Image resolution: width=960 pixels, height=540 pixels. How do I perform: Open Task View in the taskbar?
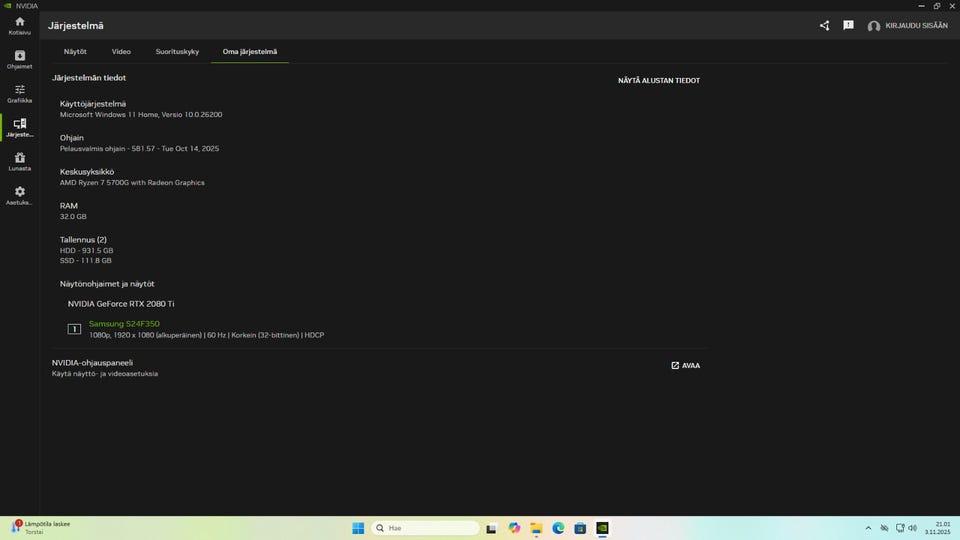(x=491, y=528)
